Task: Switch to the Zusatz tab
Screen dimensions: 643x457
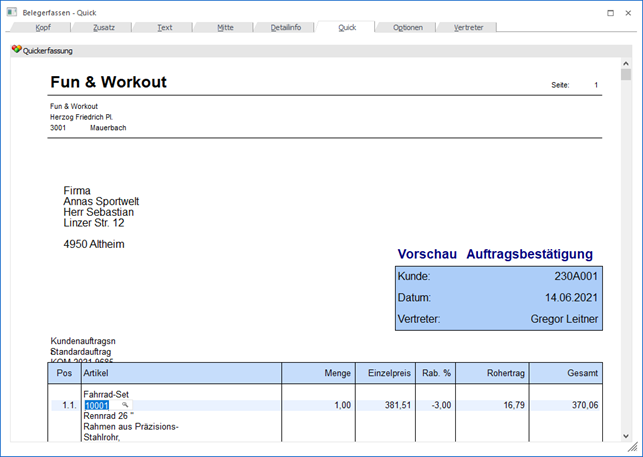Action: click(104, 27)
